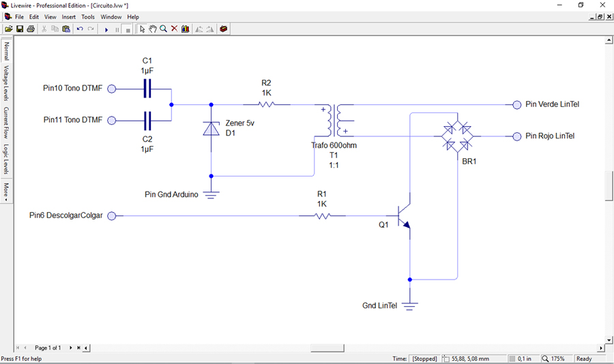Screen dimensions: 614x364
Task: Open a circuit file with the Open icon
Action: point(9,29)
